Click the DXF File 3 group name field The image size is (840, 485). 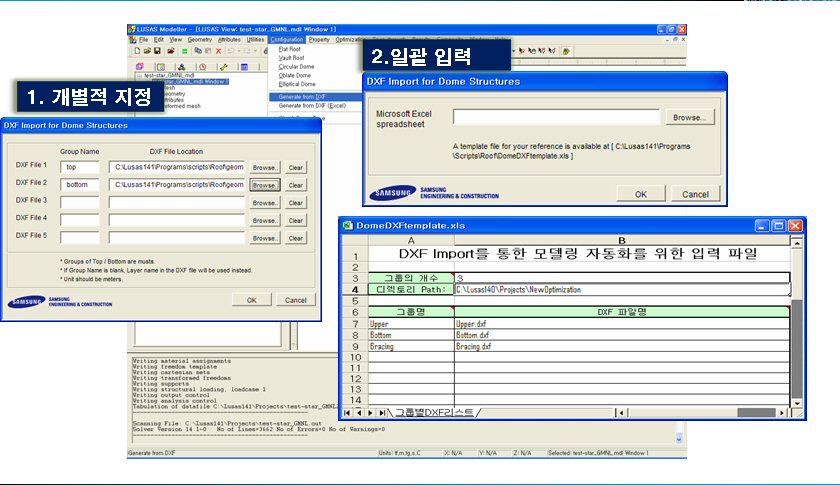tap(80, 202)
